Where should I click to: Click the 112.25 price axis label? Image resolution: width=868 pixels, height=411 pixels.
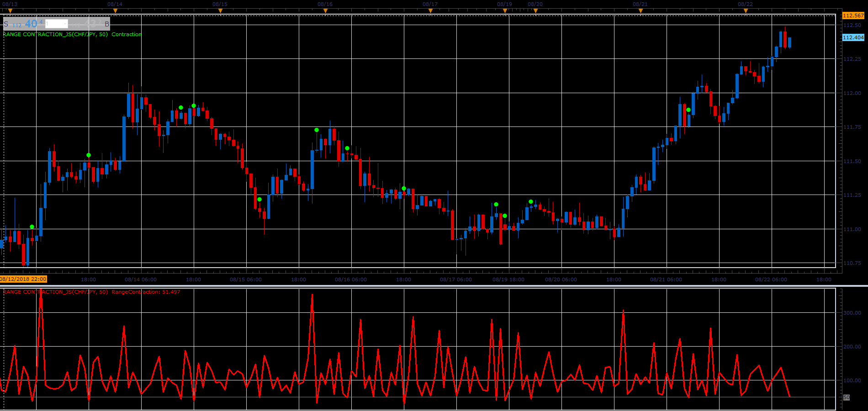[x=852, y=59]
